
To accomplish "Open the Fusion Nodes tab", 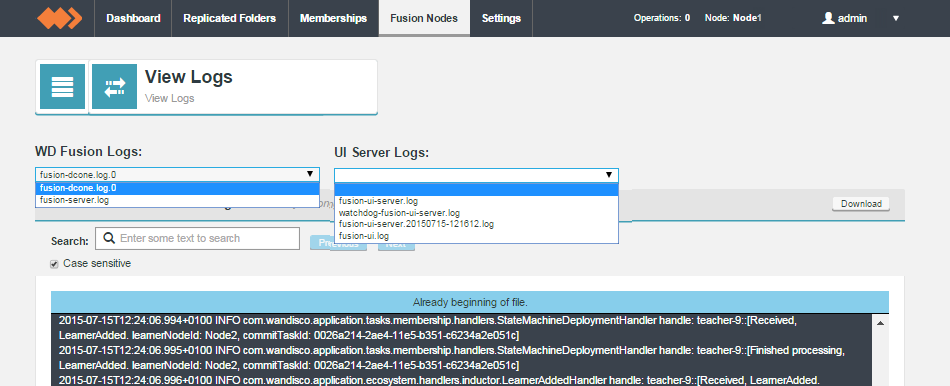I will pos(424,18).
